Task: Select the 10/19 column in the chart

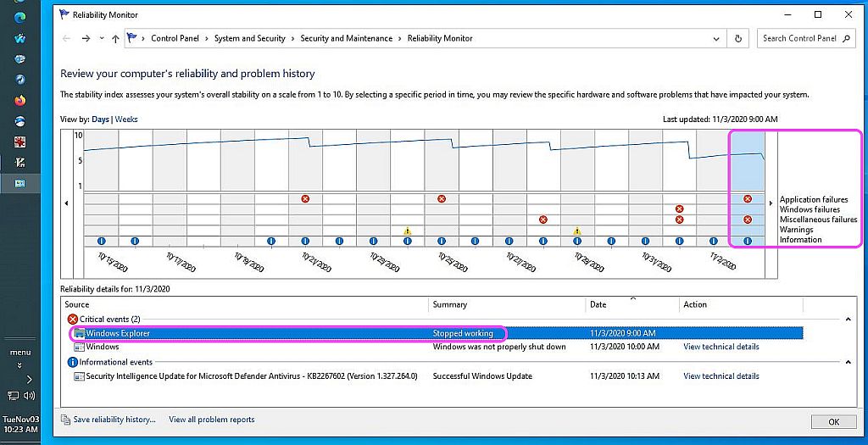Action: click(x=237, y=188)
